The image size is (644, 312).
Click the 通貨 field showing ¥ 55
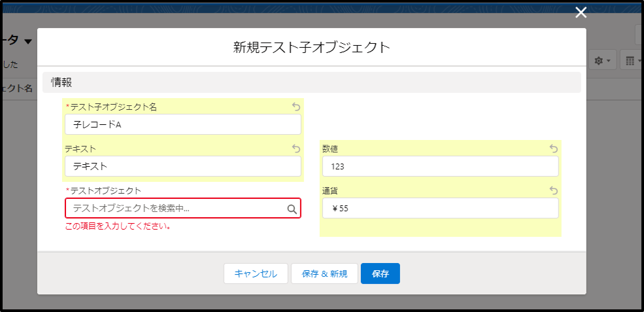tap(440, 208)
